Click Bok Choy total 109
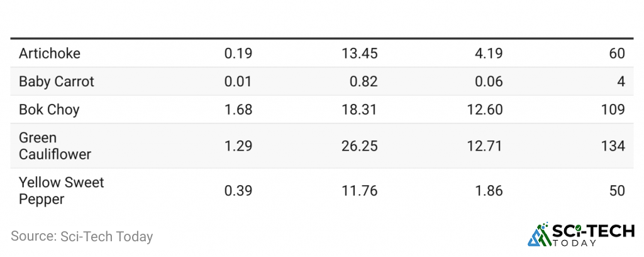The image size is (644, 257). click(613, 110)
